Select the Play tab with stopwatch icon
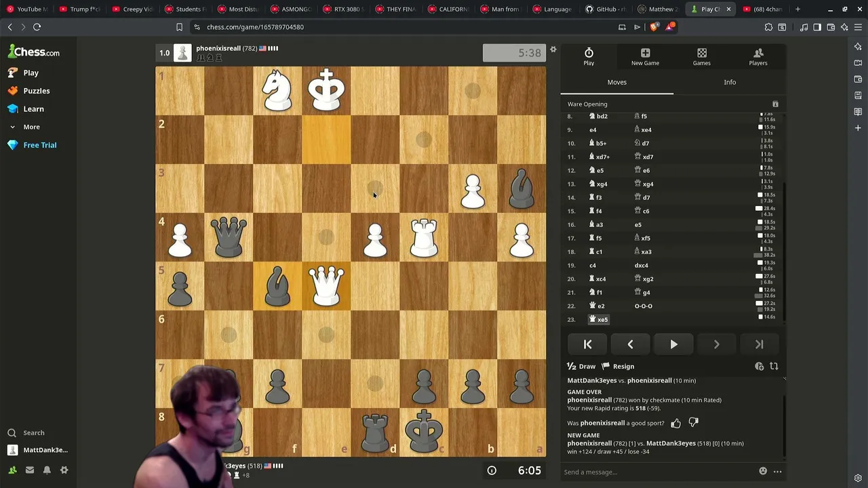868x488 pixels. [589, 57]
